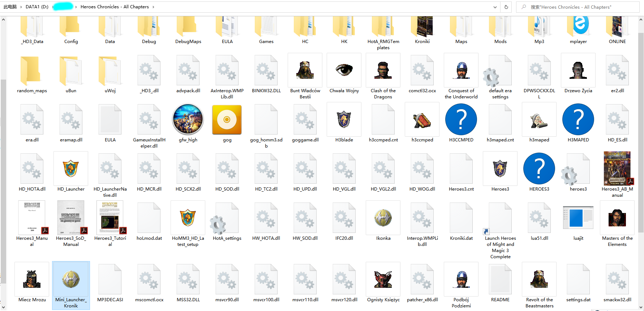Select the gfw_high image file
Image resolution: width=644 pixels, height=311 pixels.
188,119
